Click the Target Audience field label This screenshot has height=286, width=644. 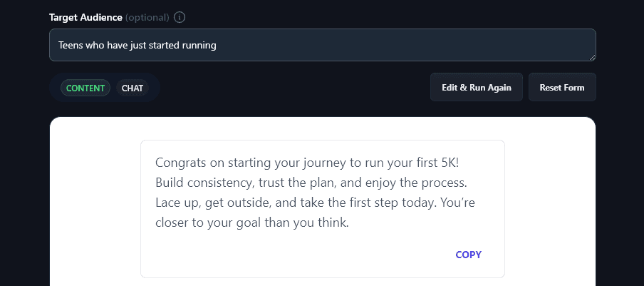85,17
